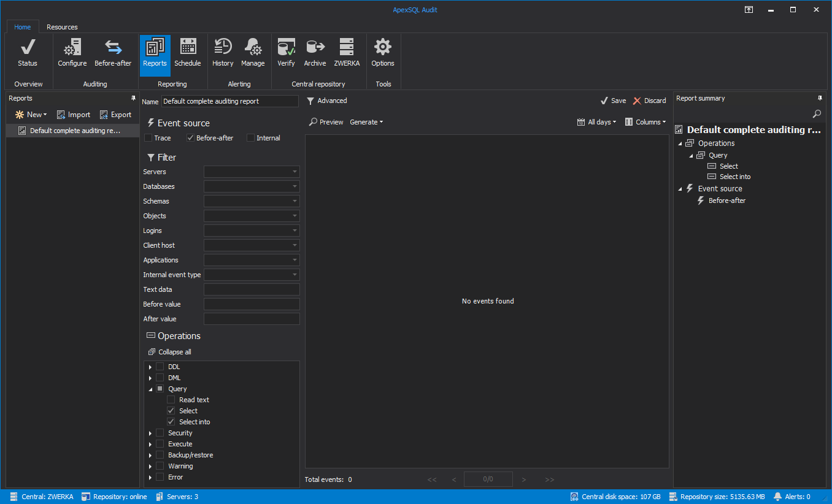Uncheck the Select operation checkbox
Image resolution: width=832 pixels, height=504 pixels.
pos(171,411)
